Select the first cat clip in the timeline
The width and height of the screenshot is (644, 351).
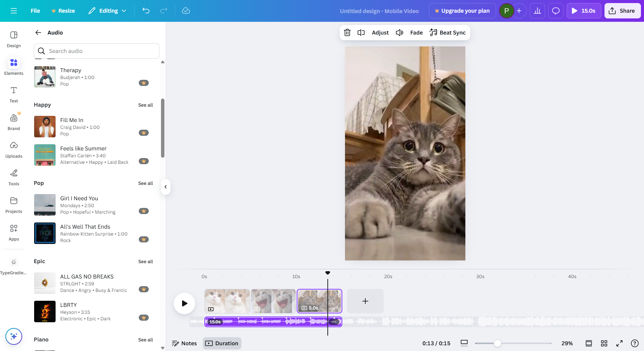pos(227,301)
